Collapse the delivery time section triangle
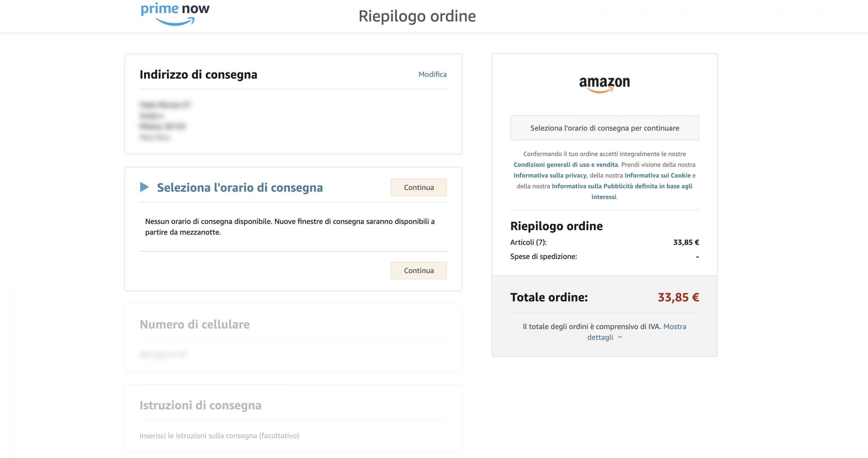868x458 pixels. pos(144,187)
